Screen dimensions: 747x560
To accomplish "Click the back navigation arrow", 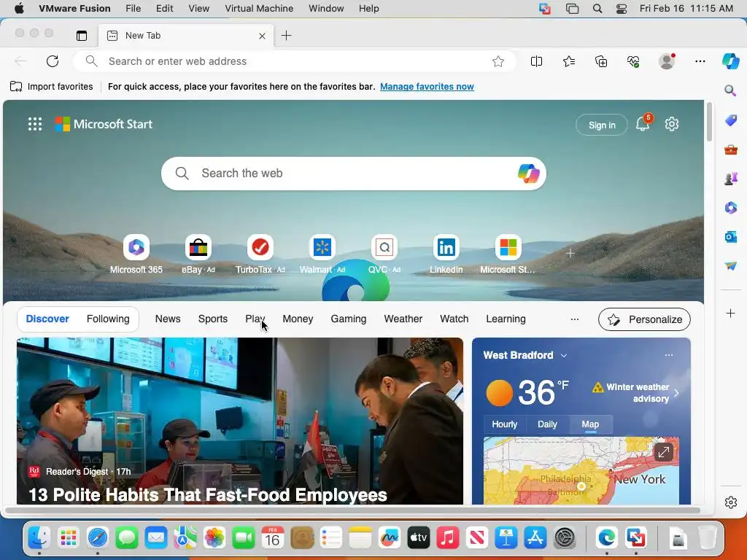I will click(20, 61).
